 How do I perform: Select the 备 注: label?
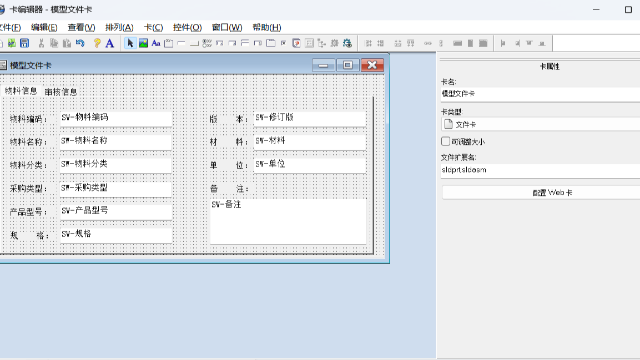pos(229,189)
